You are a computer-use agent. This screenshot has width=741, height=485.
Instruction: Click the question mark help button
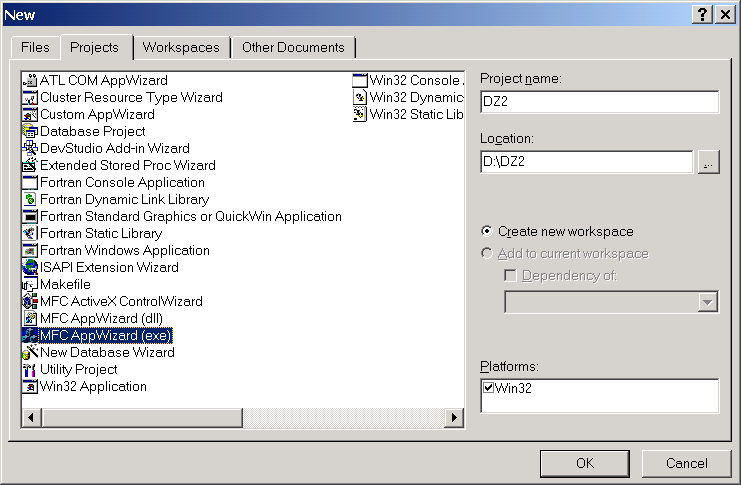tap(702, 15)
